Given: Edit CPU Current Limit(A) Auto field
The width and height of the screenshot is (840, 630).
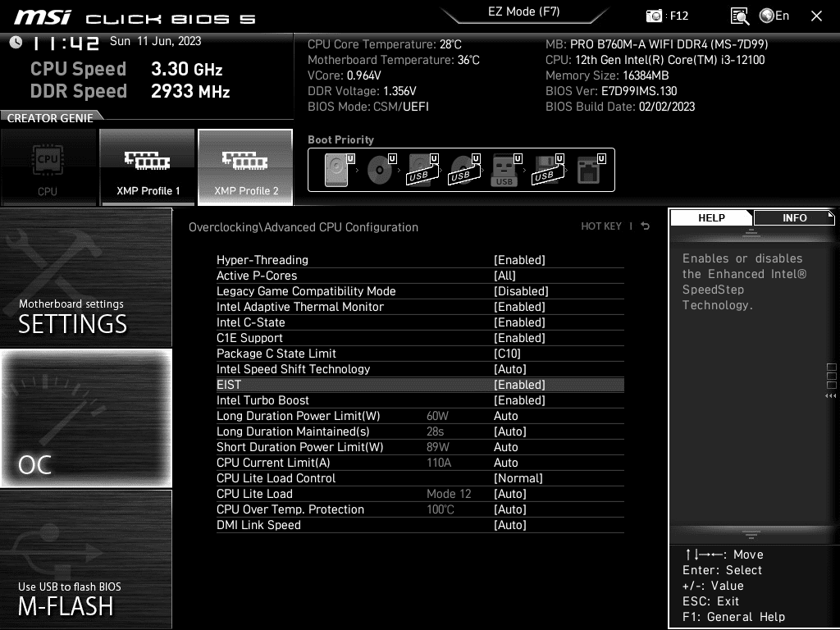Looking at the screenshot, I should click(505, 463).
